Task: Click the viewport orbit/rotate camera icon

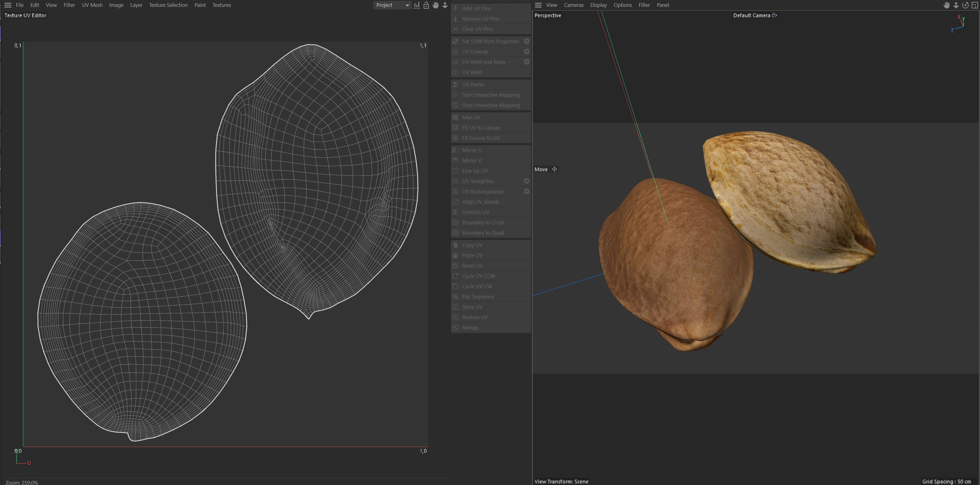Action: point(965,5)
